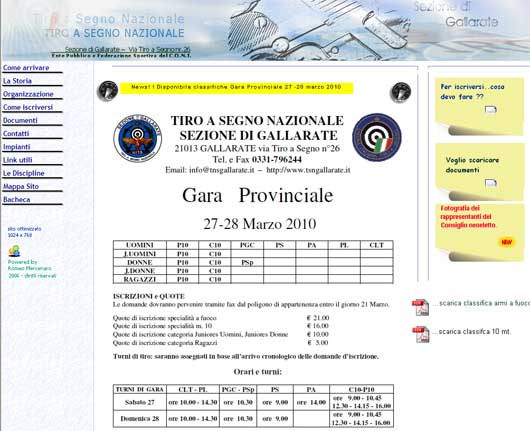The image size is (530, 431).
Task: Click the left round target icon beside news banner
Action: click(107, 91)
